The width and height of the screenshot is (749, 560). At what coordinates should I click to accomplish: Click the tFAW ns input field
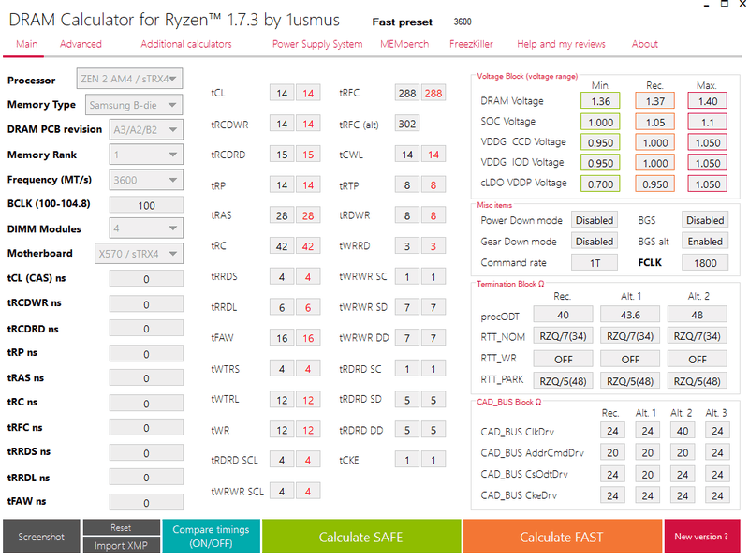pos(146,502)
